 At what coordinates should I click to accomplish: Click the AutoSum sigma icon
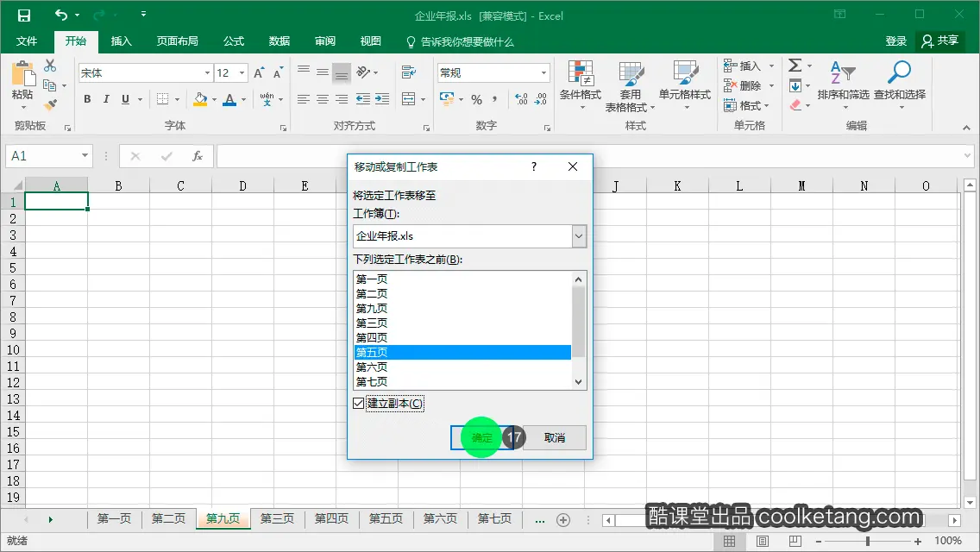(x=795, y=65)
